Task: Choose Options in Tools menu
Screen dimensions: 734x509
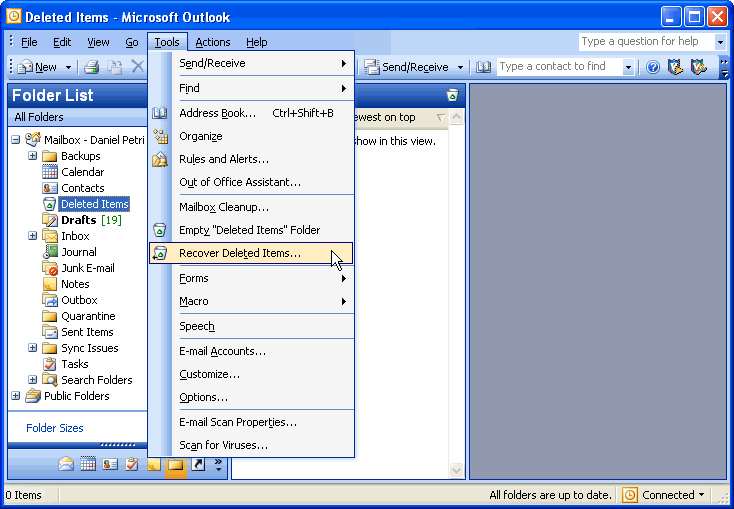Action: [251, 397]
